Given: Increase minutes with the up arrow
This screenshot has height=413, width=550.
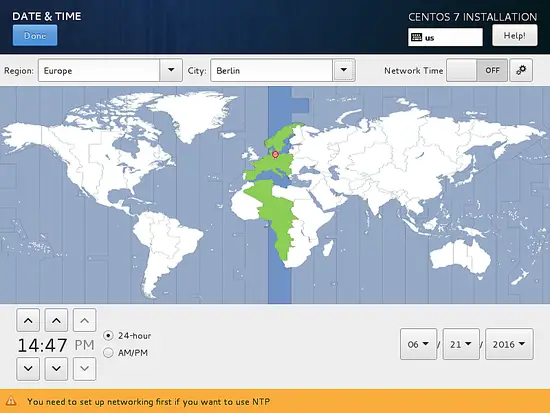Looking at the screenshot, I should point(56,320).
